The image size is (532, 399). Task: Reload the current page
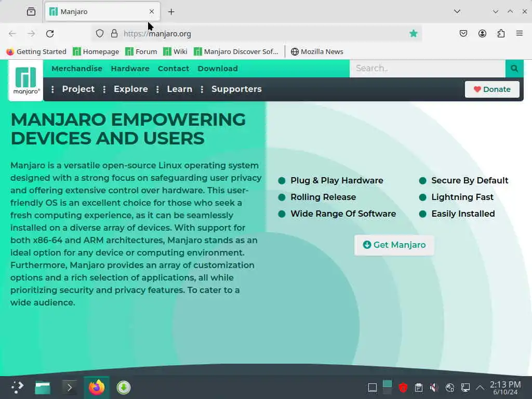50,34
